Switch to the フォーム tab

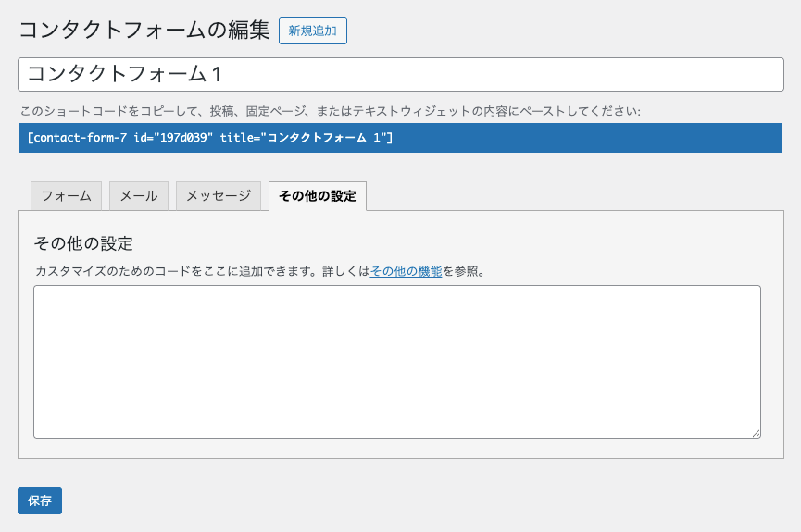coord(67,196)
